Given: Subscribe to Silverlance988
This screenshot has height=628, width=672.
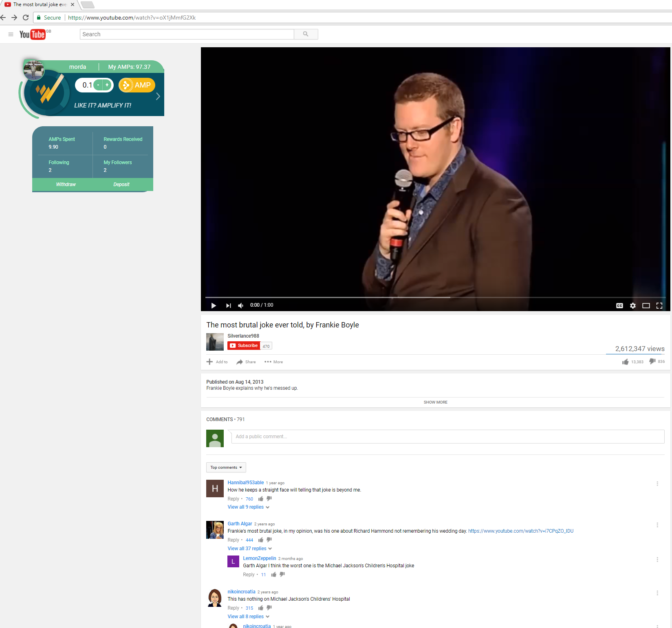Looking at the screenshot, I should coord(244,345).
